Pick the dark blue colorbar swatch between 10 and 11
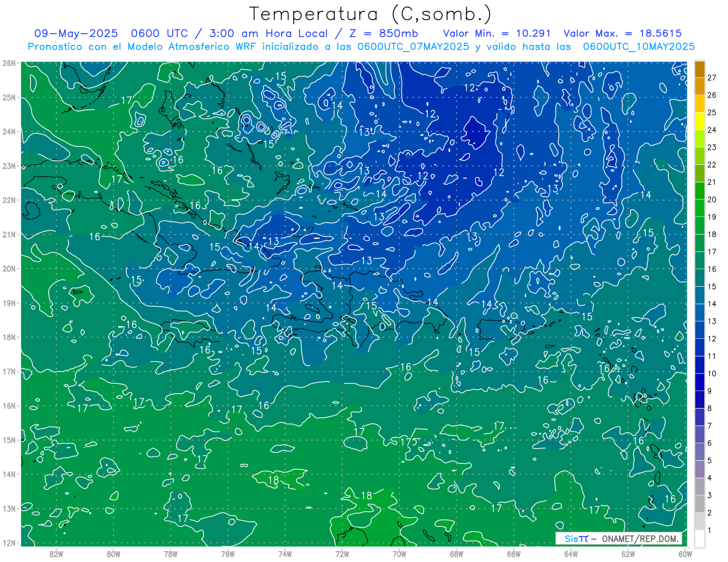728x562 pixels. [x=700, y=364]
